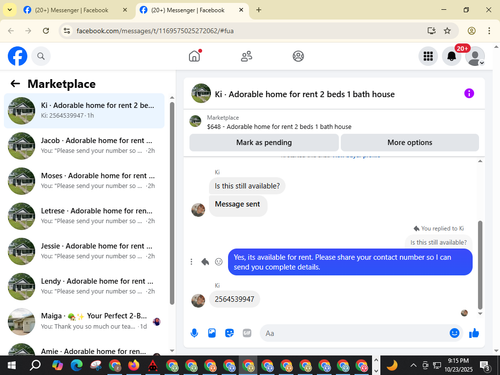The width and height of the screenshot is (500, 375).
Task: Open the Groups icon in top navigation
Action: point(298,56)
